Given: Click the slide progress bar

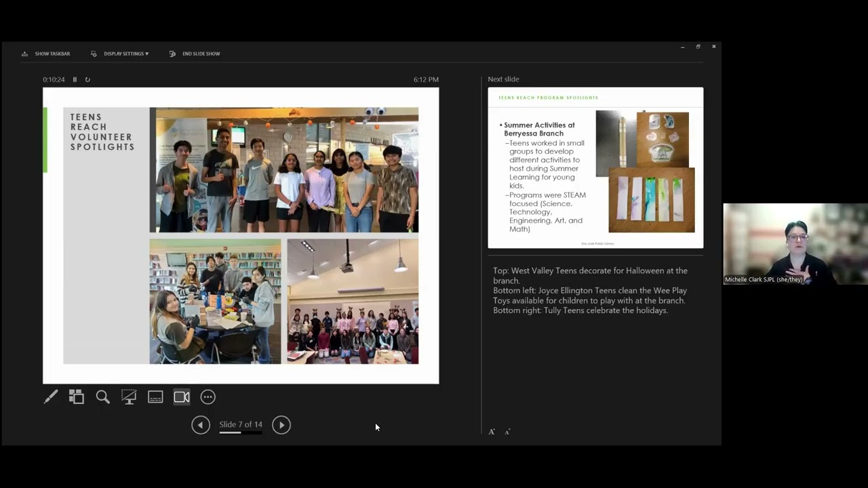Looking at the screenshot, I should point(241,432).
